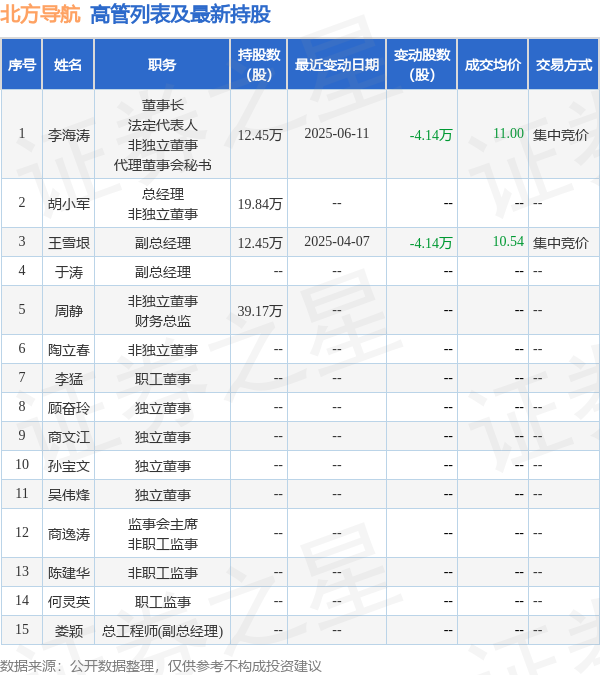Viewport: 600px width, 675px height.
Task: Click the name 吴伟烽
Action: pyautogui.click(x=69, y=495)
